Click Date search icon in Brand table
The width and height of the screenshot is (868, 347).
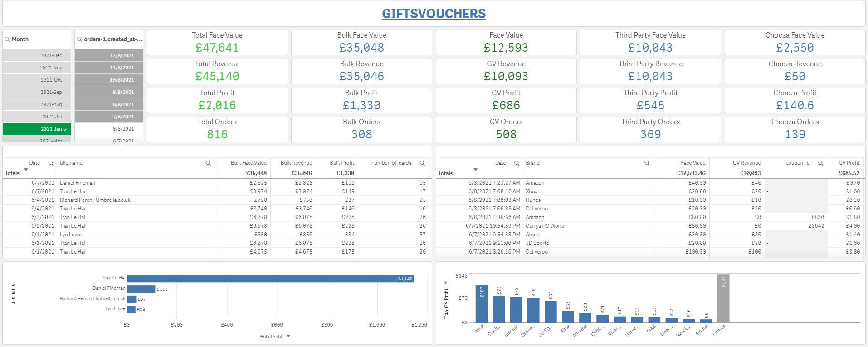[x=517, y=163]
